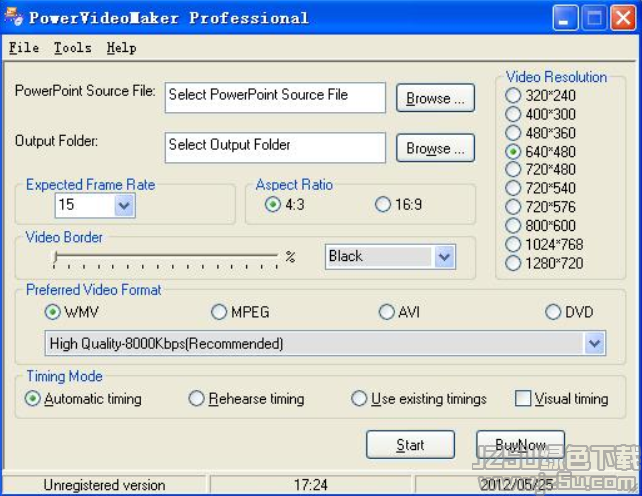Select Automatic timing mode
642x496 pixels.
(83, 399)
